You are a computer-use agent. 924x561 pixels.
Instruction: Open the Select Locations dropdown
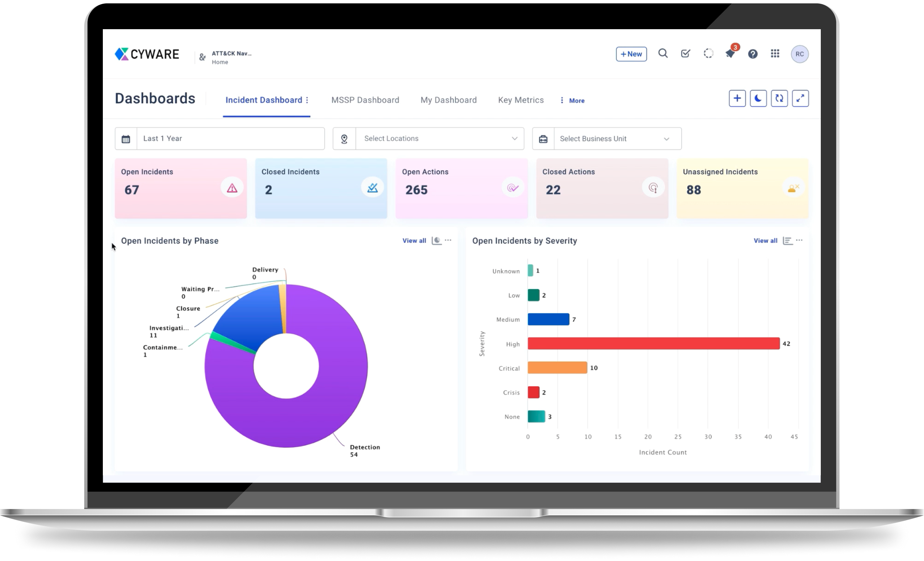click(x=439, y=139)
